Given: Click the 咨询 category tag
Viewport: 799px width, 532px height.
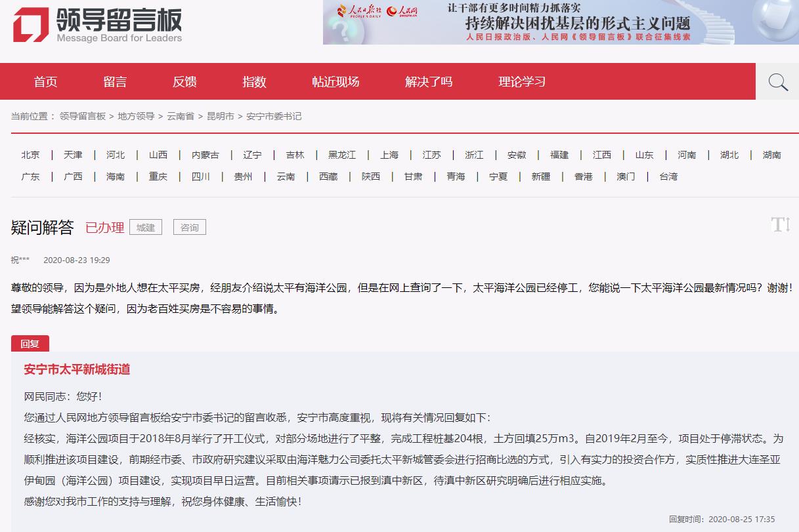Looking at the screenshot, I should click(189, 227).
